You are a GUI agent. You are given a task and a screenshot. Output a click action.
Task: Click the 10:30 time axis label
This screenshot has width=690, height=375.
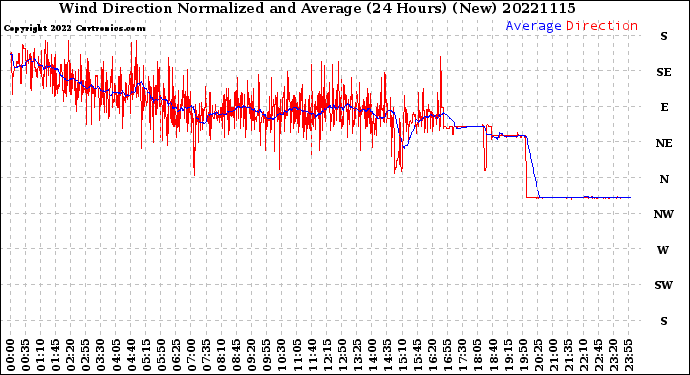tap(282, 355)
